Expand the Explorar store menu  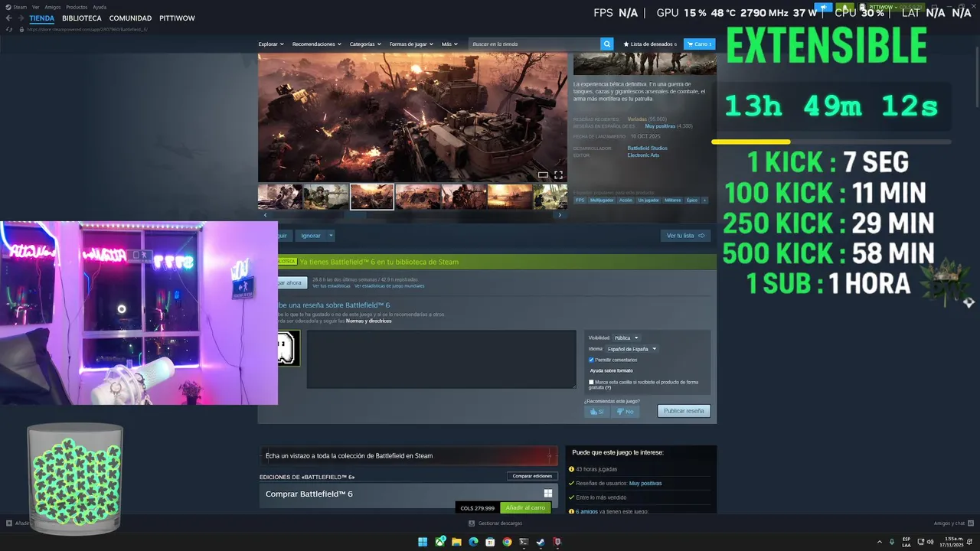coord(271,44)
